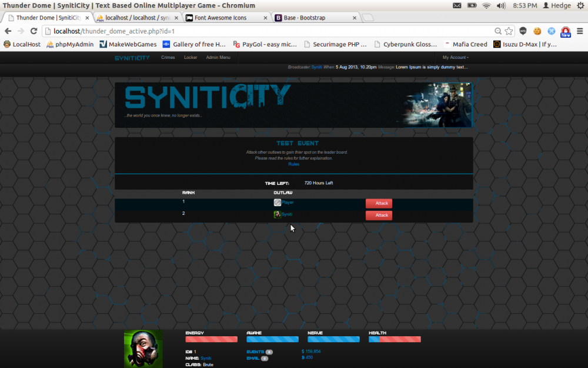This screenshot has width=588, height=368.
Task: Open the Crimes menu item
Action: tap(168, 58)
